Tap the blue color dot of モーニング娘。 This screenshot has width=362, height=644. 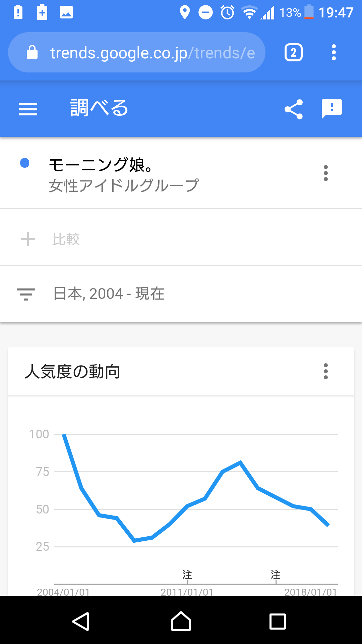(x=25, y=163)
